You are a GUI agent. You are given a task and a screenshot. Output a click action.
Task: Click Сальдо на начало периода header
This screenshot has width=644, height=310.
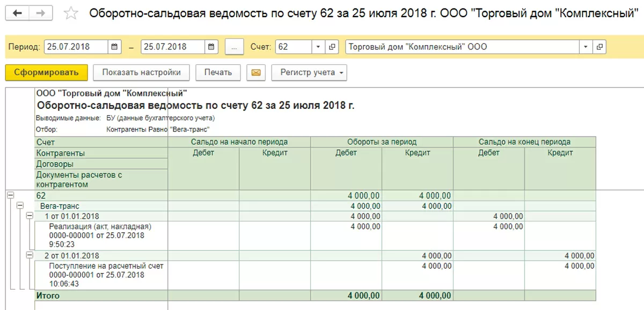[x=239, y=142]
